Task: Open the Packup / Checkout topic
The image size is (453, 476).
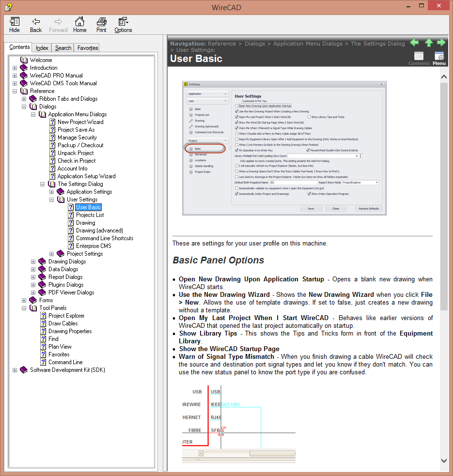Action: tap(80, 145)
